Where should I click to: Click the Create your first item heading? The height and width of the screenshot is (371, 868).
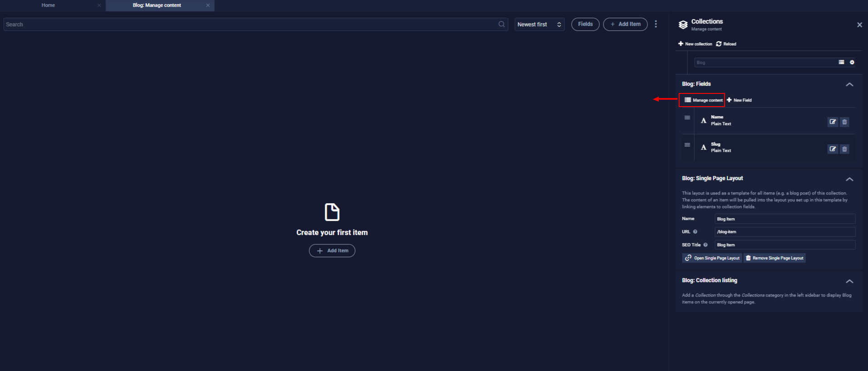tap(332, 232)
